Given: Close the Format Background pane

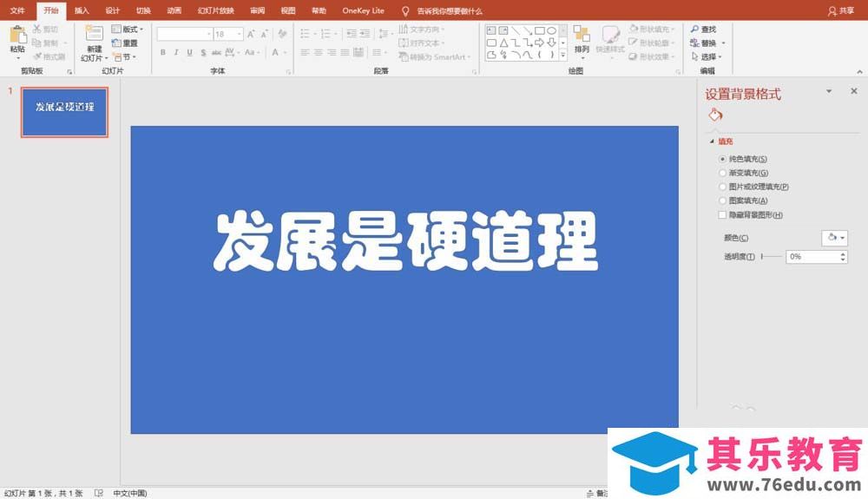Looking at the screenshot, I should point(854,91).
